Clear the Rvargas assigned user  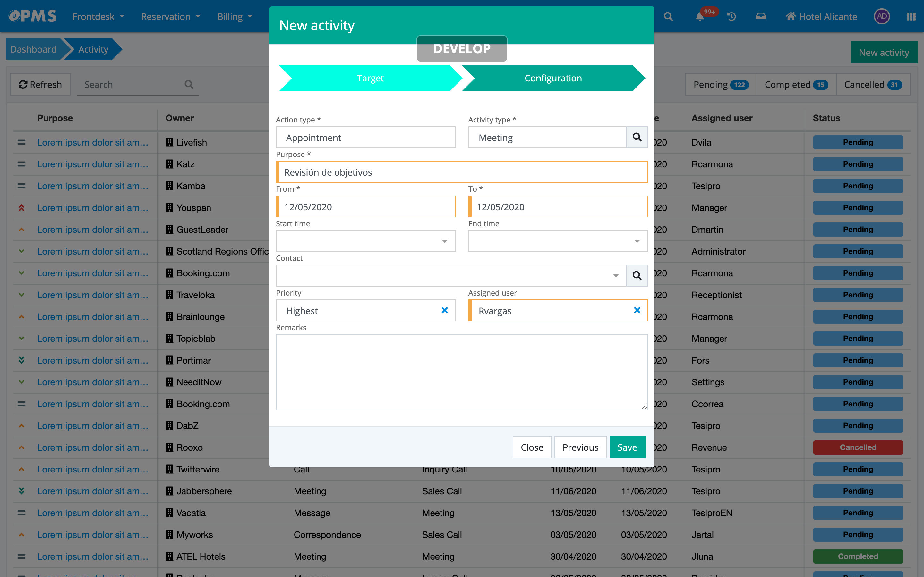click(637, 310)
